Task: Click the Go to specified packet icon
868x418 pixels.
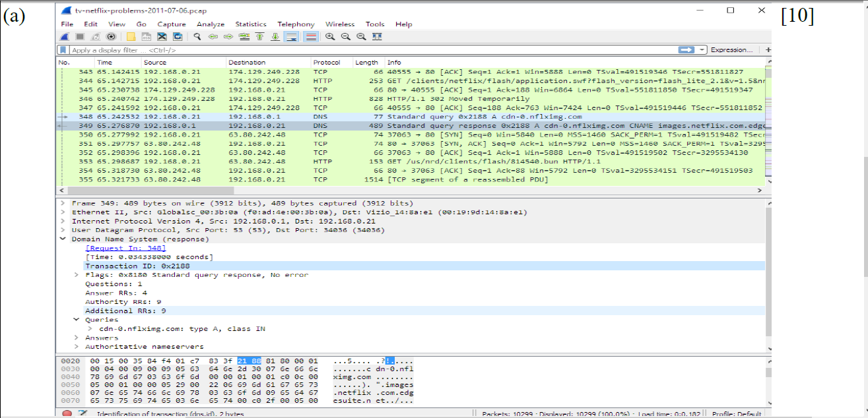Action: click(x=244, y=36)
